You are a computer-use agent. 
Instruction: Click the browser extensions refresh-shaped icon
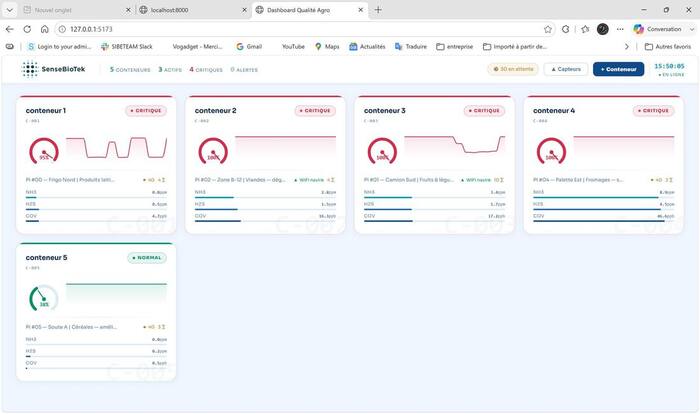pyautogui.click(x=566, y=29)
